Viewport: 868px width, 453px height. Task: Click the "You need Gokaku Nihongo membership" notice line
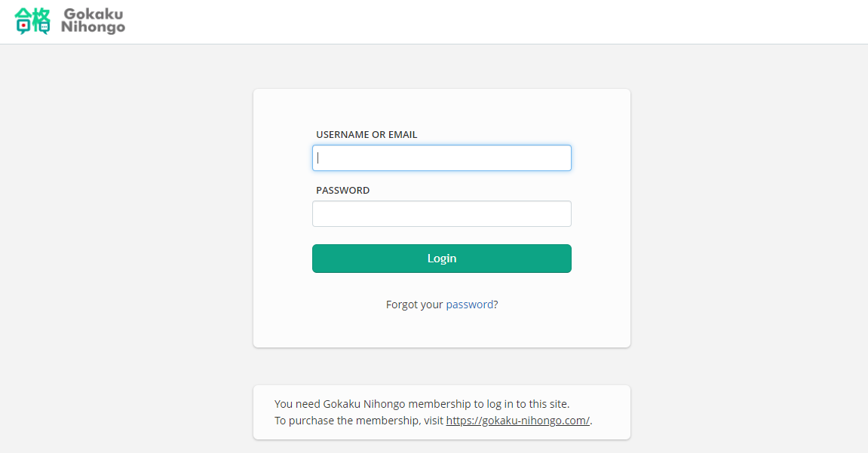422,404
